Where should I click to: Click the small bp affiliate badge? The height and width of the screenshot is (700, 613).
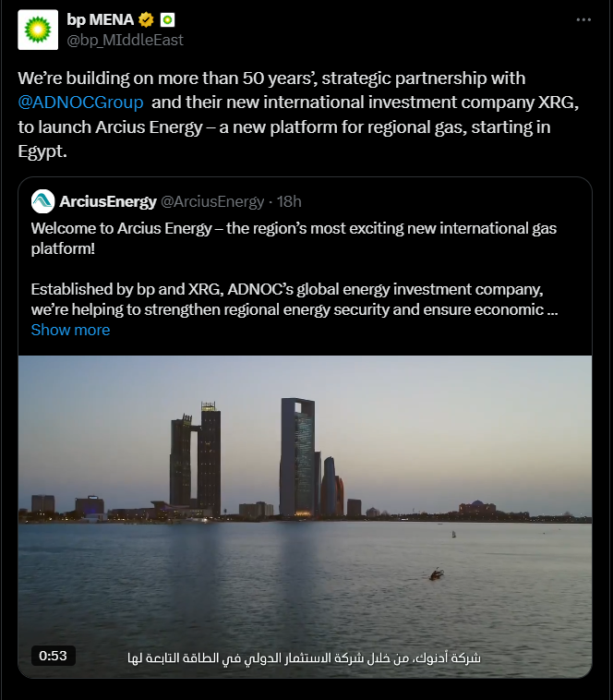click(167, 19)
